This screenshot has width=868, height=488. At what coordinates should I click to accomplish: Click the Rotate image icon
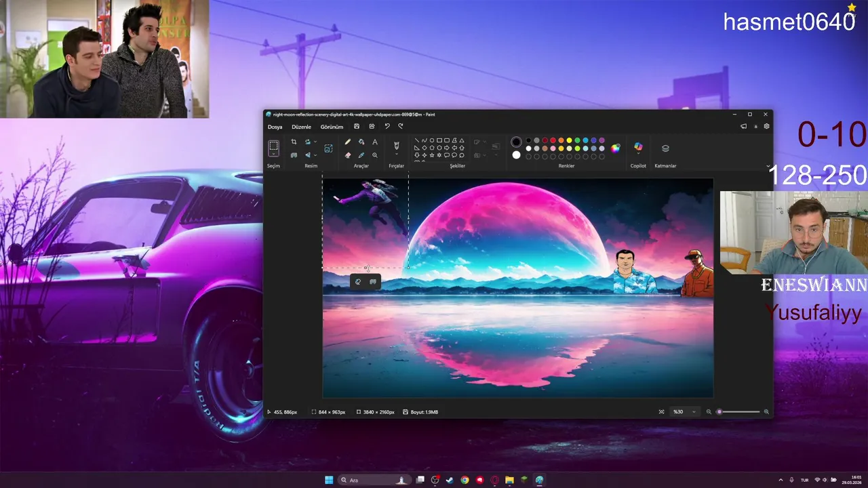(x=308, y=142)
